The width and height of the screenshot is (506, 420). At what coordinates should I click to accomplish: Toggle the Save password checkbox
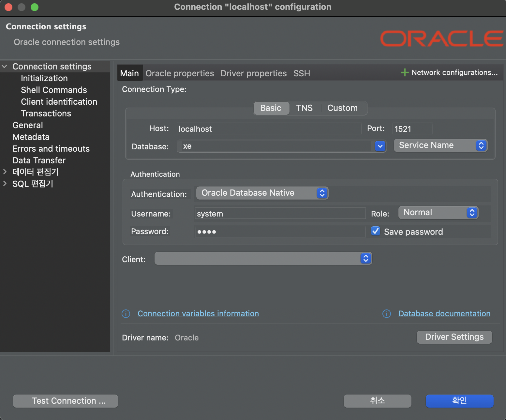pos(376,231)
